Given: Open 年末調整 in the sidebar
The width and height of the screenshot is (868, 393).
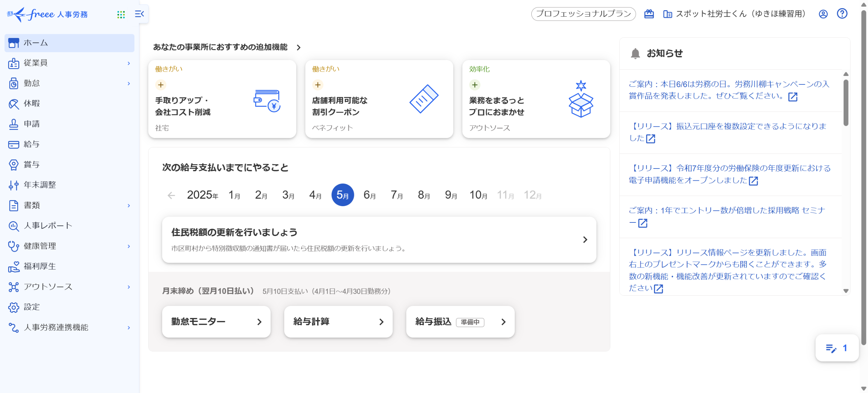Looking at the screenshot, I should tap(40, 185).
